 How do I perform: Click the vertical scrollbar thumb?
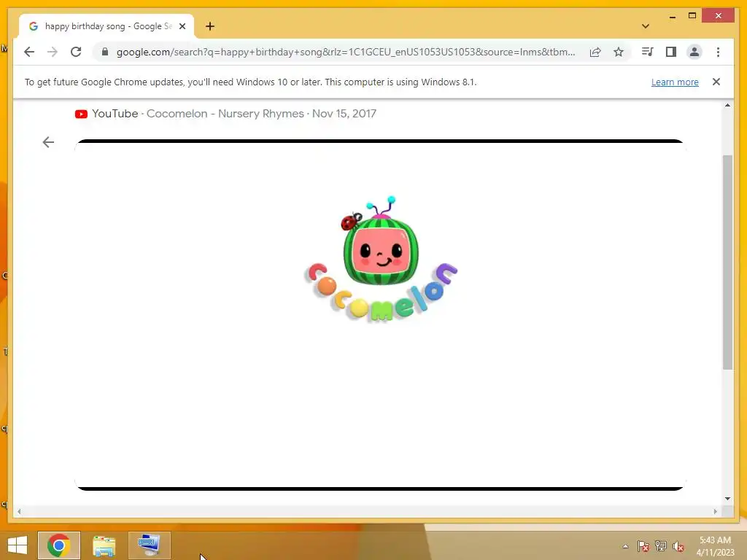click(727, 262)
